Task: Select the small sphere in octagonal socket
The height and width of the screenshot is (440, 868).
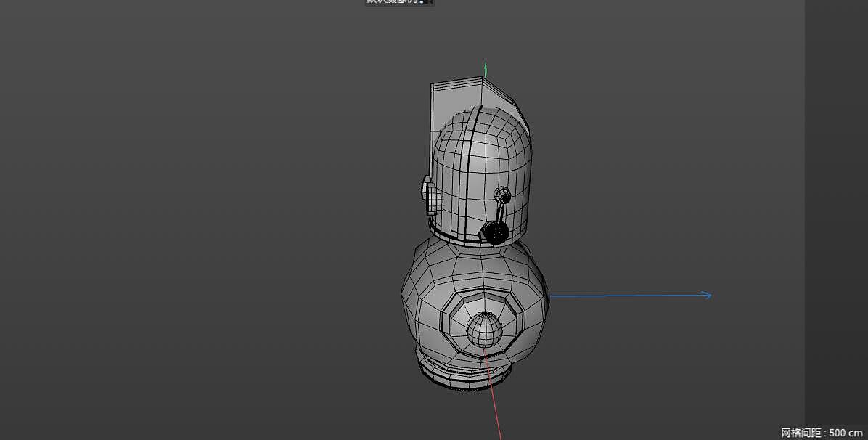Action: click(x=485, y=330)
